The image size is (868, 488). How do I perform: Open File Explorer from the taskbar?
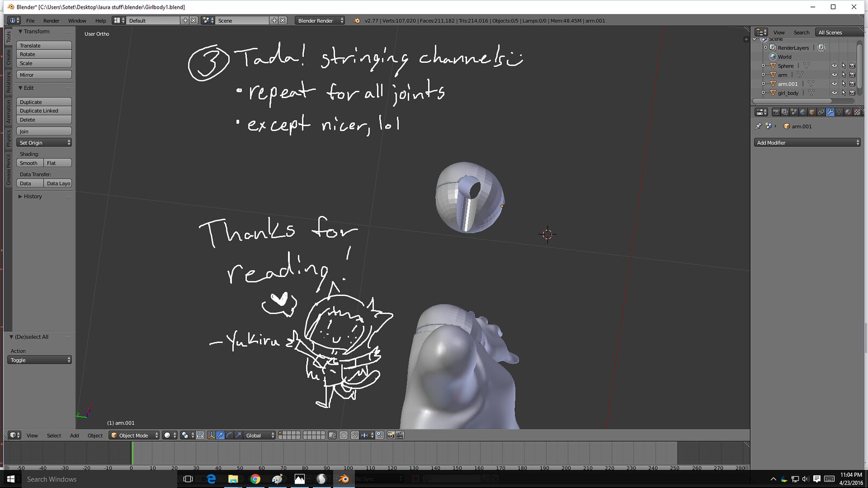[x=233, y=479]
